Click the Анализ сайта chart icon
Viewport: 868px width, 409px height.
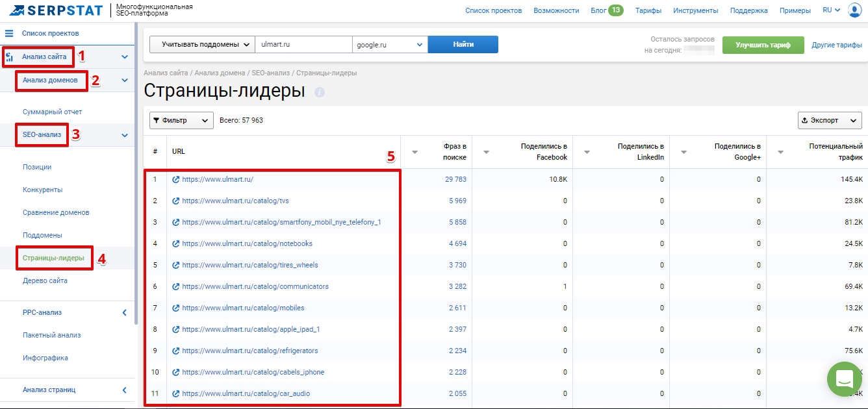click(10, 57)
